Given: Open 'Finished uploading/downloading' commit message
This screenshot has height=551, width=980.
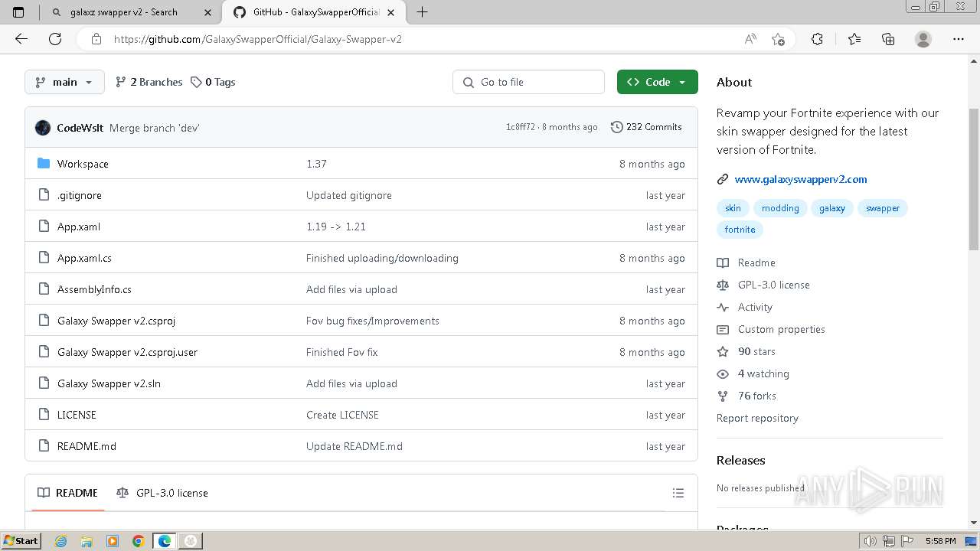Looking at the screenshot, I should (382, 258).
